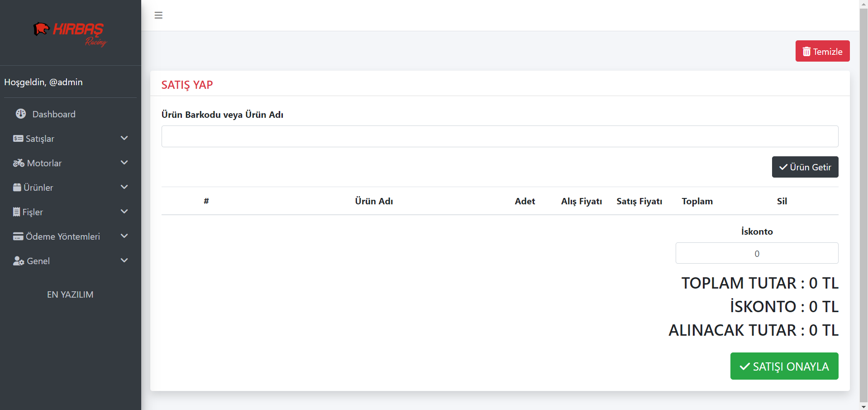Click the İskonto discount input field
The width and height of the screenshot is (868, 410).
pos(757,253)
